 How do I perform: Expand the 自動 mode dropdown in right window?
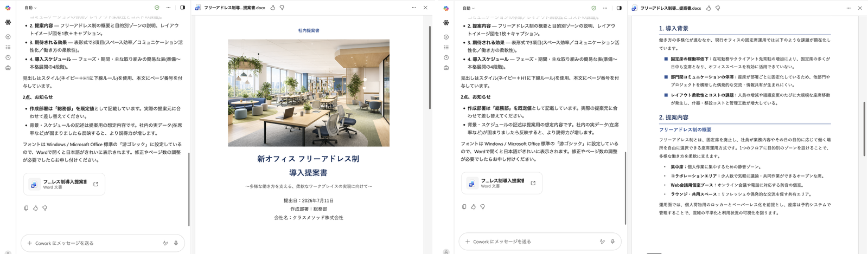pos(469,8)
